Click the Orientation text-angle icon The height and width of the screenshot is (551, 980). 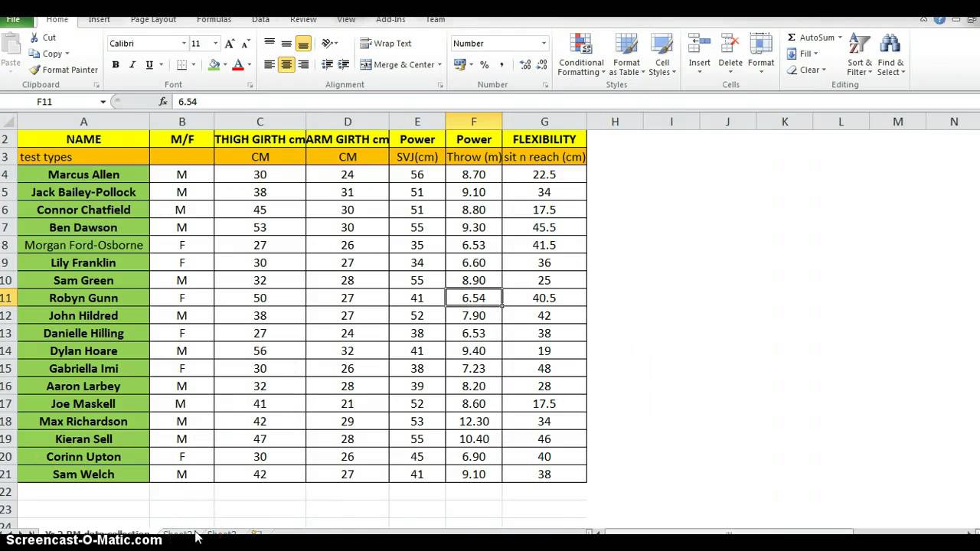(x=328, y=44)
